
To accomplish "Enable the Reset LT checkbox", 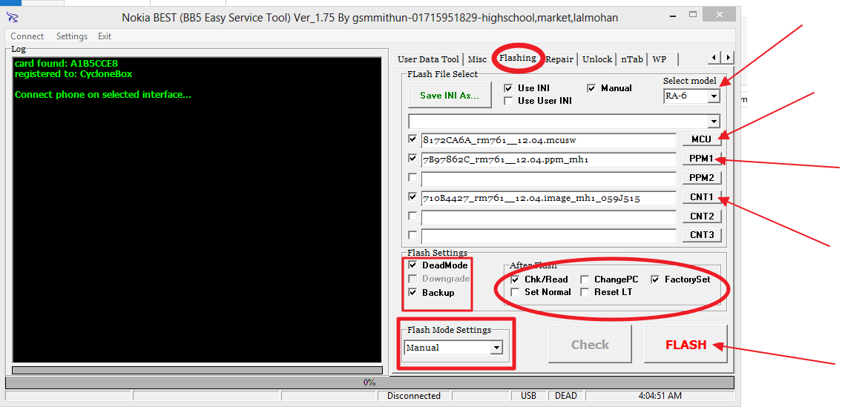I will (x=585, y=292).
